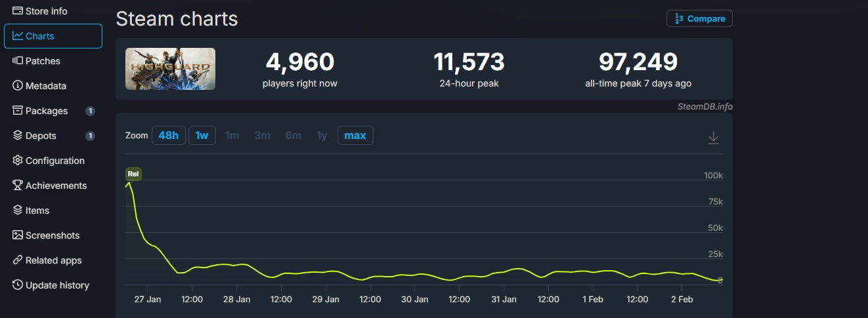Image resolution: width=868 pixels, height=318 pixels.
Task: Set chart zoom to 48h
Action: point(168,136)
